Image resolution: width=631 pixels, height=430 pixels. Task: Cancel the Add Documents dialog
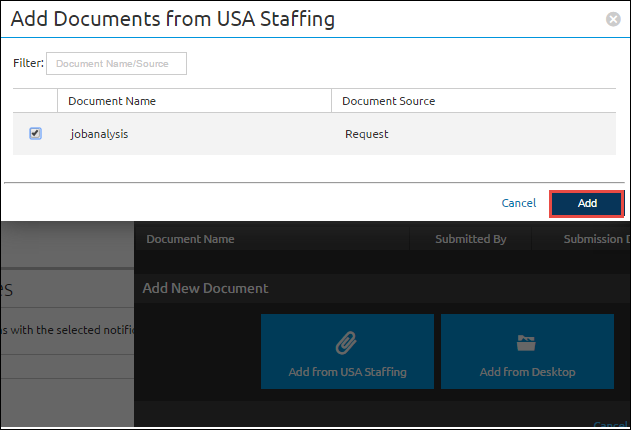pos(518,203)
